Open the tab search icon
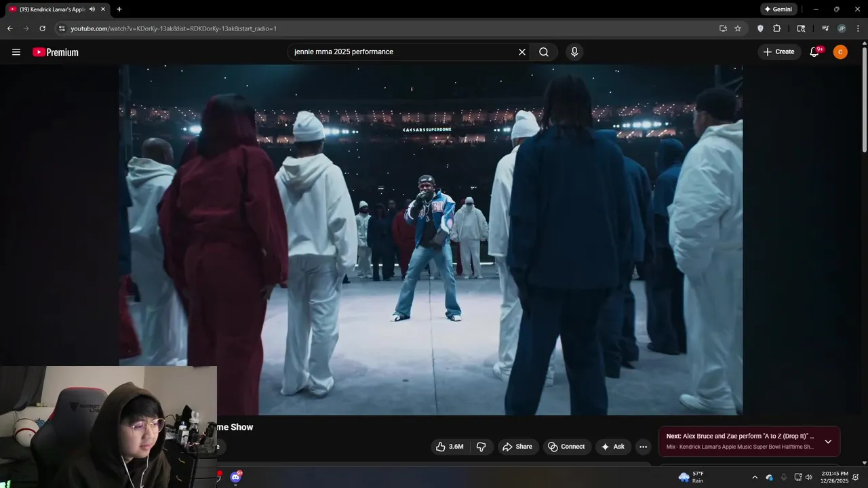 [x=801, y=28]
